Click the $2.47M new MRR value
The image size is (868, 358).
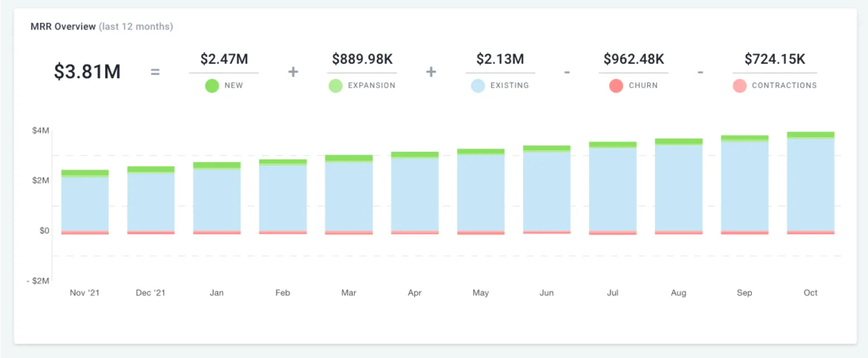(x=224, y=59)
